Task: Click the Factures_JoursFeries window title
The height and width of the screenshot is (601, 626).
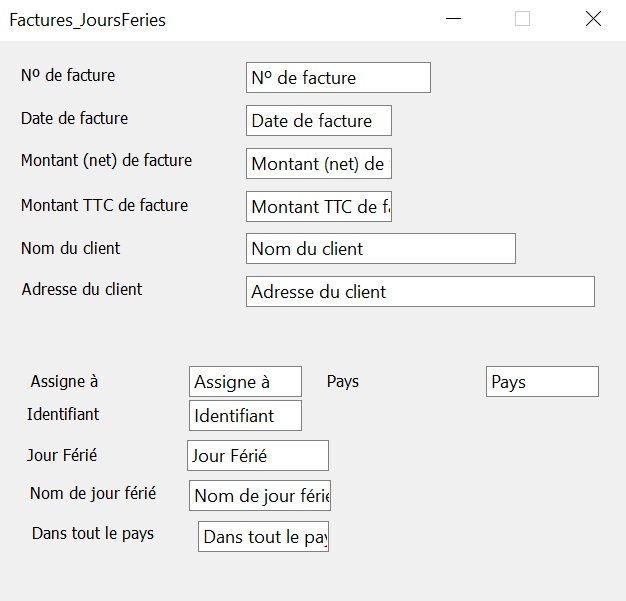Action: (87, 20)
